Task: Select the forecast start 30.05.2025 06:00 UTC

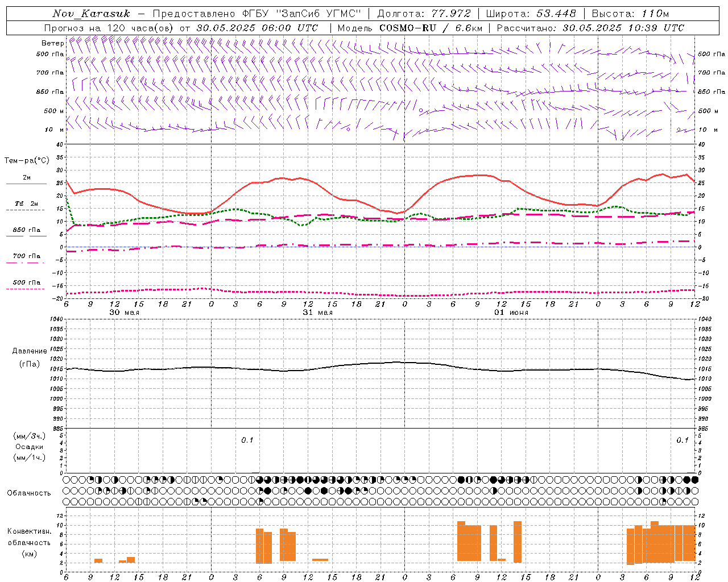Action: [x=257, y=28]
